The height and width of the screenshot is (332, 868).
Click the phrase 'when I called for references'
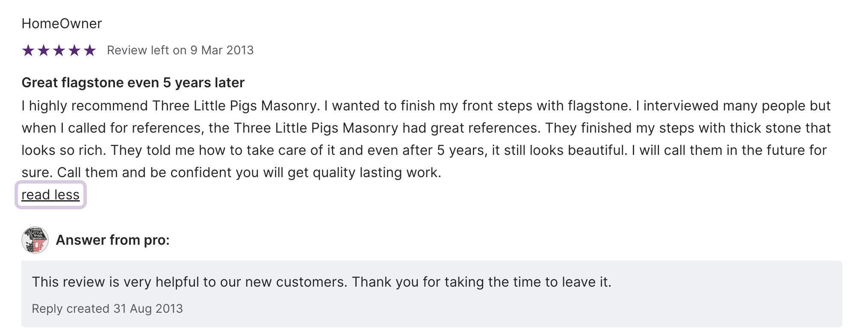(x=112, y=128)
